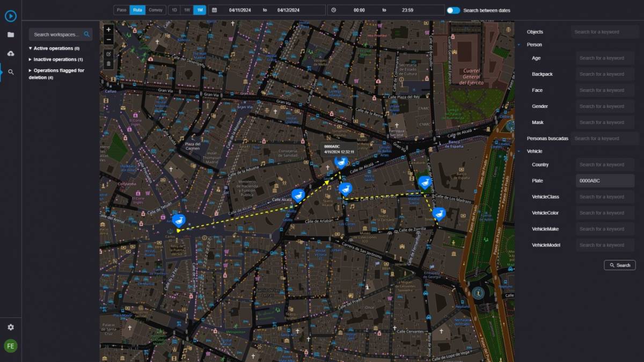644x362 pixels.
Task: Select the playback icon atop the left sidebar
Action: 11,16
